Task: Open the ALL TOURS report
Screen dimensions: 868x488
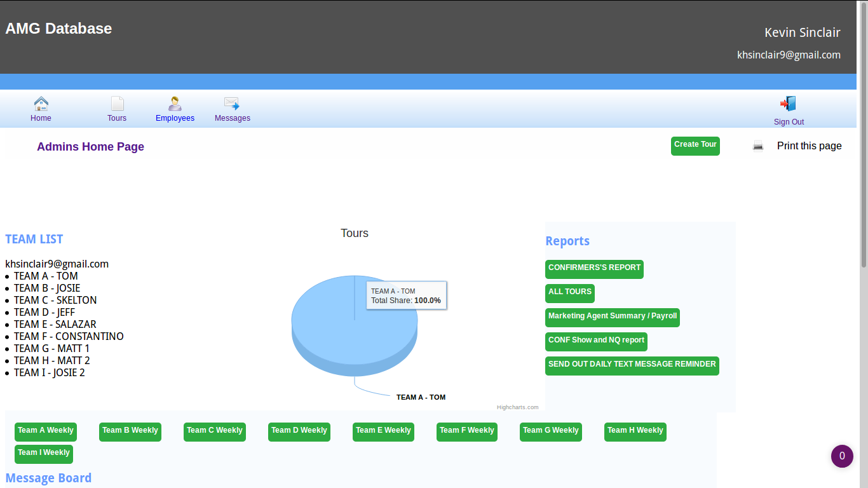Action: pyautogui.click(x=570, y=293)
